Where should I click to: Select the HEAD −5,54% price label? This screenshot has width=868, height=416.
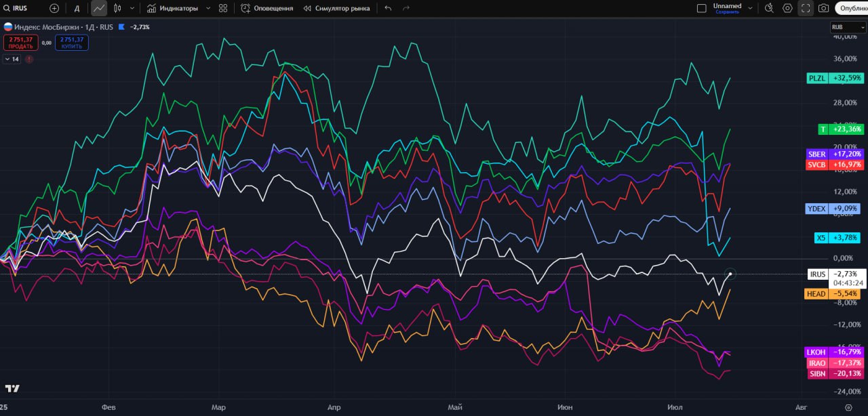833,294
